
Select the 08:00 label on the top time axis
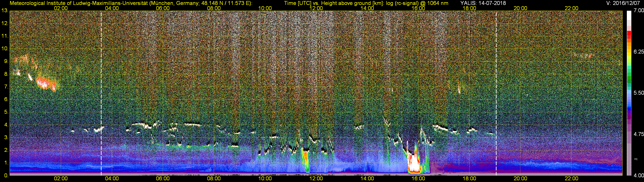pos(214,8)
